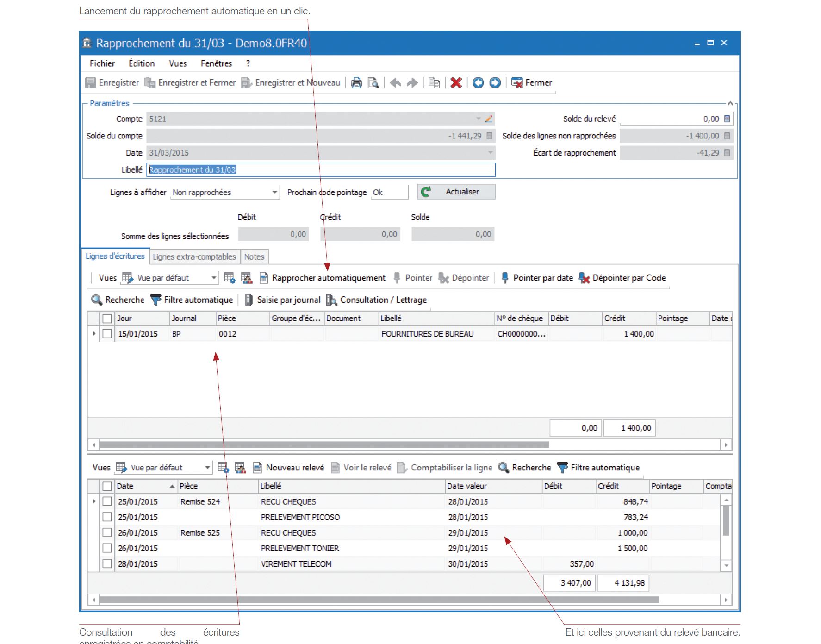Viewport: 821px width, 644px height.
Task: Click Dépointer par Code icon
Action: 585,278
